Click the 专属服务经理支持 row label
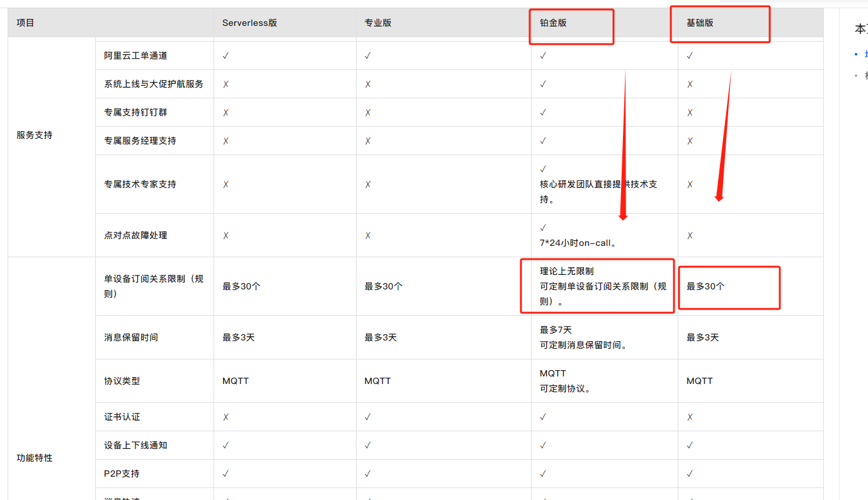The height and width of the screenshot is (500, 868). click(140, 141)
